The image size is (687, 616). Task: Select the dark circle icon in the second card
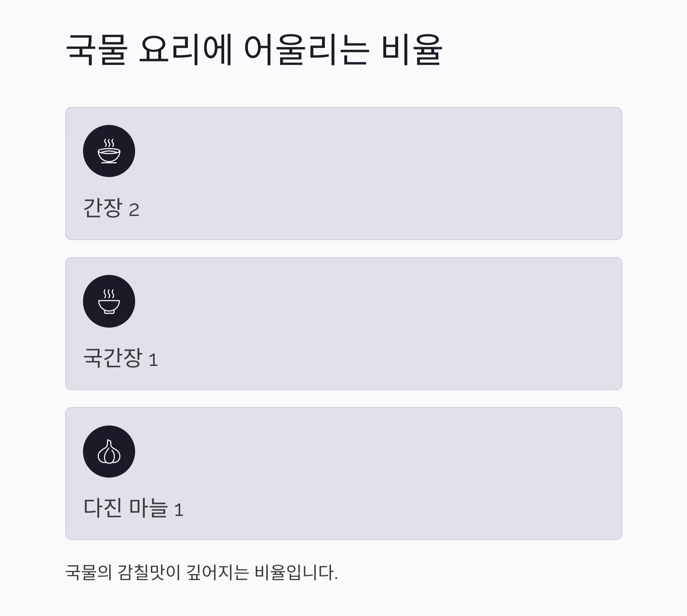[109, 302]
